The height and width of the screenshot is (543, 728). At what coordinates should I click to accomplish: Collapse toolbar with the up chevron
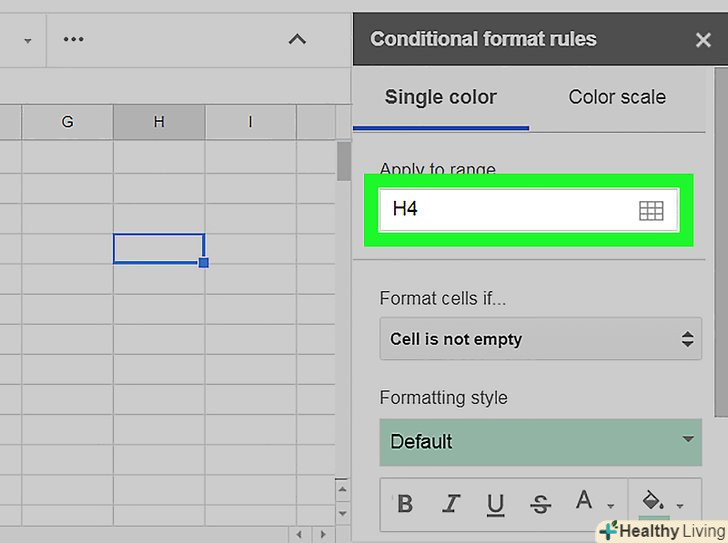coord(297,40)
